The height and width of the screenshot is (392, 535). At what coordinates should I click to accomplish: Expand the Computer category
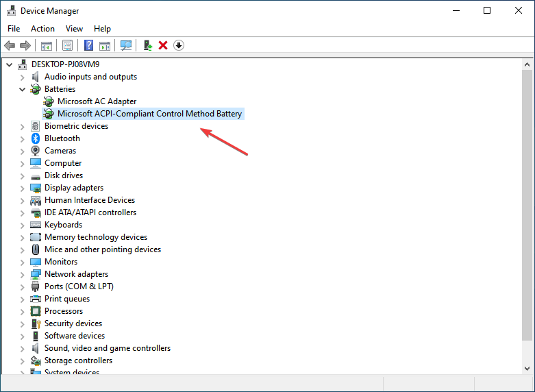[x=22, y=164]
